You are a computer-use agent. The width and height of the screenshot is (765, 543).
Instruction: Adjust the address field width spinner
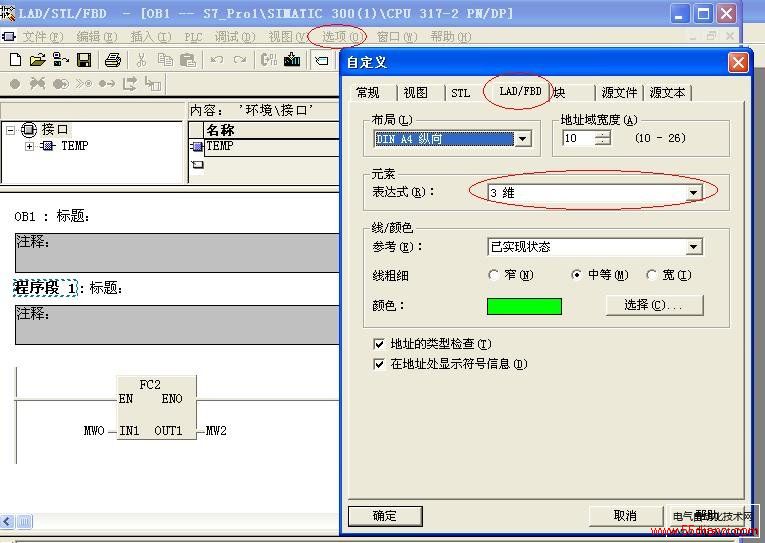click(603, 139)
